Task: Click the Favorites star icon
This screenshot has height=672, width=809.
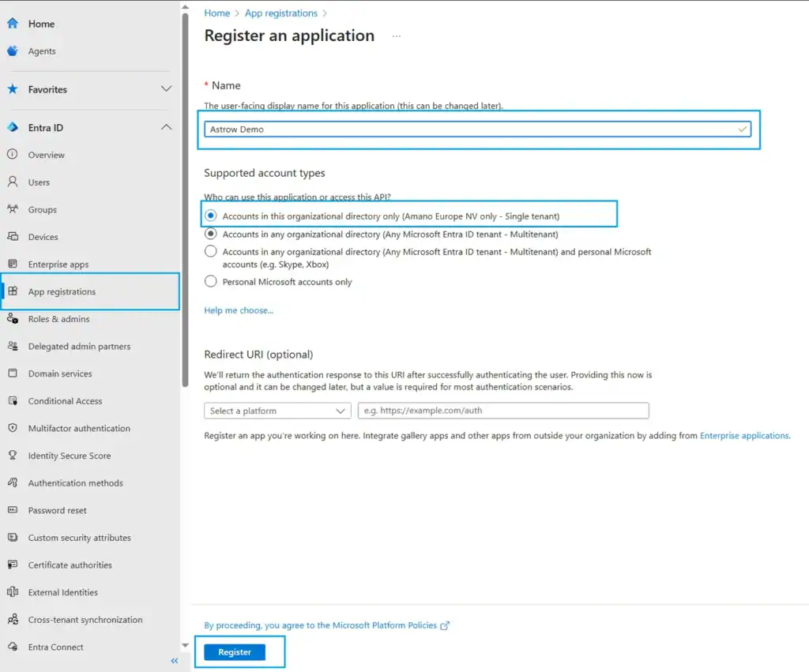Action: (x=13, y=89)
